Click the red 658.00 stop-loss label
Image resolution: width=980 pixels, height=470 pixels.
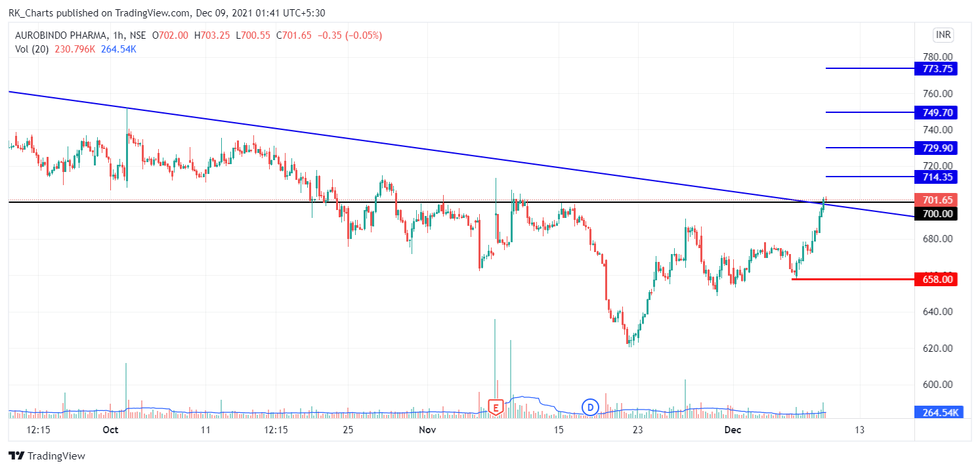coord(935,279)
